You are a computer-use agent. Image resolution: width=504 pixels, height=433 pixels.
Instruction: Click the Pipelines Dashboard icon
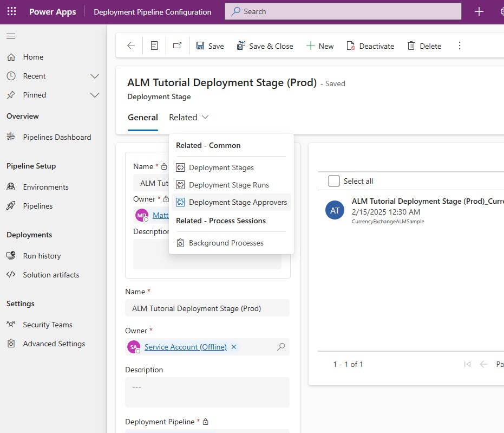click(x=11, y=137)
